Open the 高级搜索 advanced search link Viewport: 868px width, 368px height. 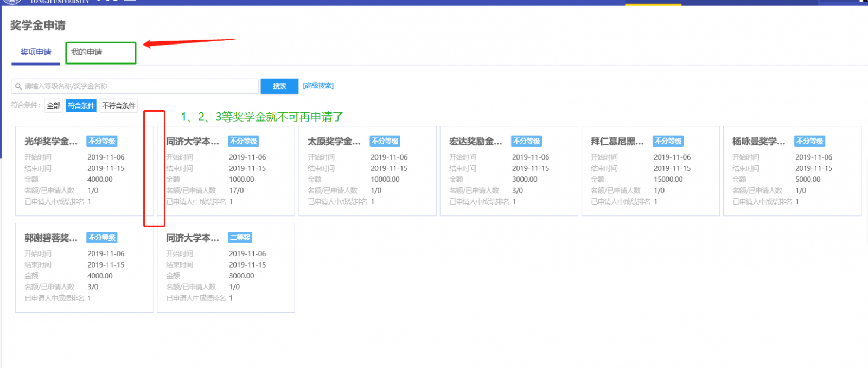coord(318,86)
